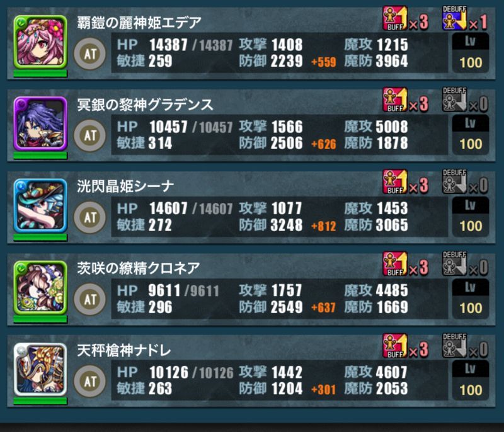Select the name 天秤槍神ナドレ
Viewport: 504px width, 432px height.
click(x=123, y=350)
